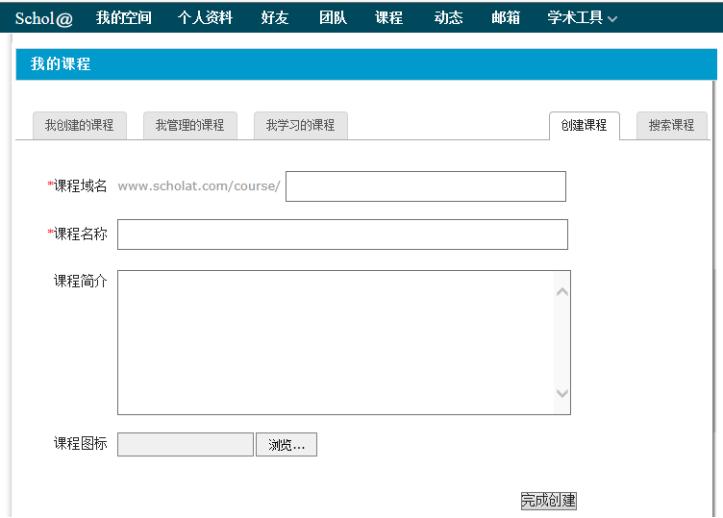Focus the 课程域名 input field

click(426, 187)
